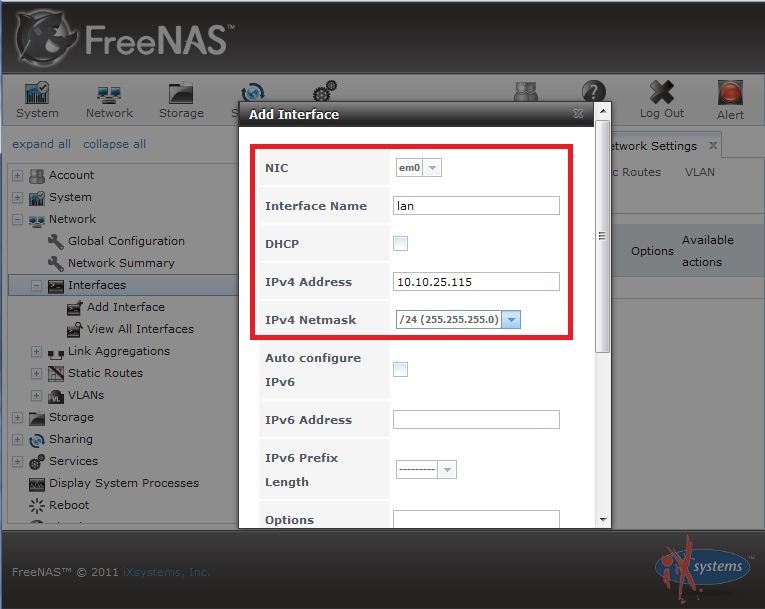The width and height of the screenshot is (765, 609).
Task: Click Display System Processes icon
Action: point(37,484)
